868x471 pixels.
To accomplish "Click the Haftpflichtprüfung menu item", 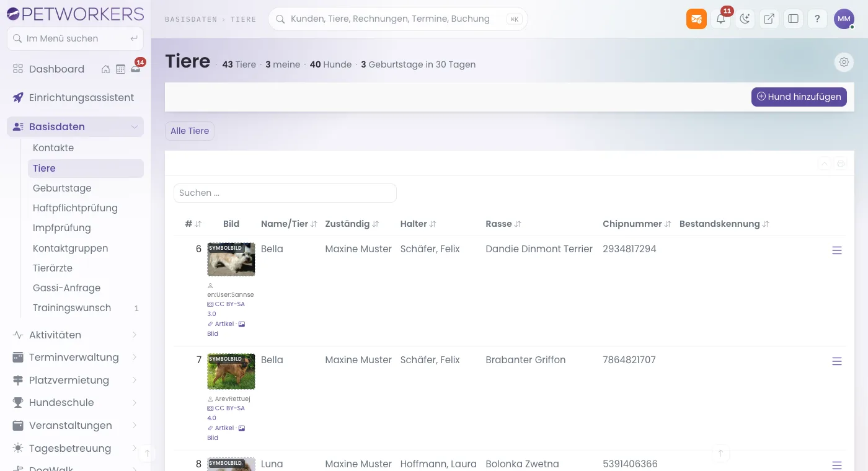I will [x=86, y=208].
